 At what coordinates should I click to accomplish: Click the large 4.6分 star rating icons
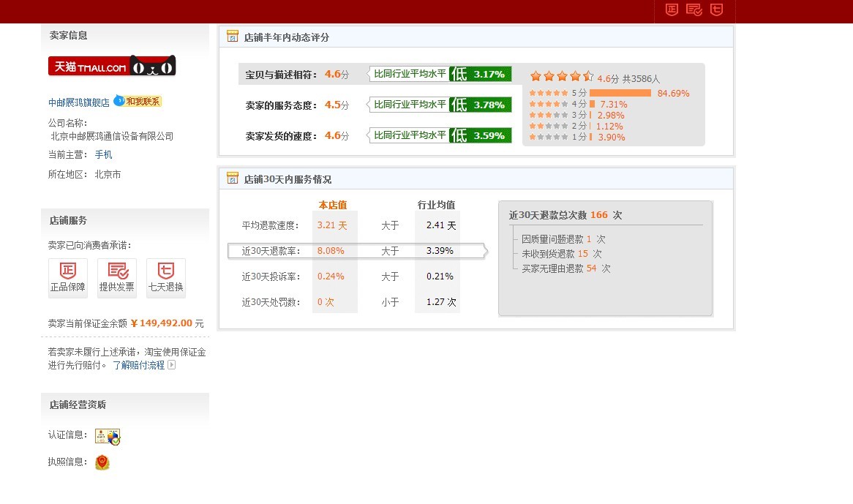pyautogui.click(x=562, y=76)
